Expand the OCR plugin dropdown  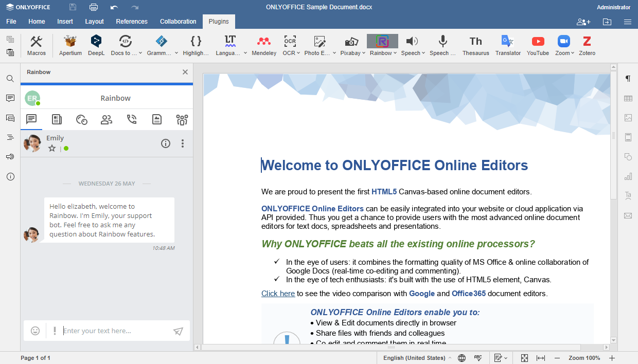[299, 53]
